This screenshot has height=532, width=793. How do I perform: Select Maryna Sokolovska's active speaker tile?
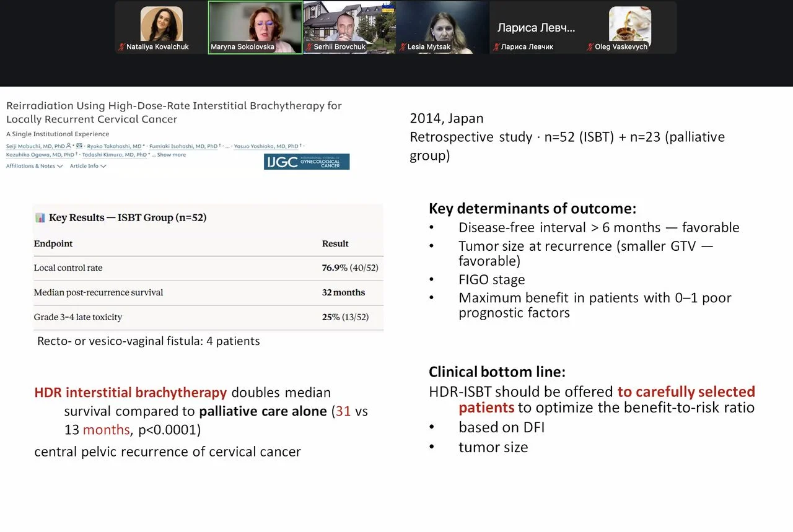click(x=255, y=27)
